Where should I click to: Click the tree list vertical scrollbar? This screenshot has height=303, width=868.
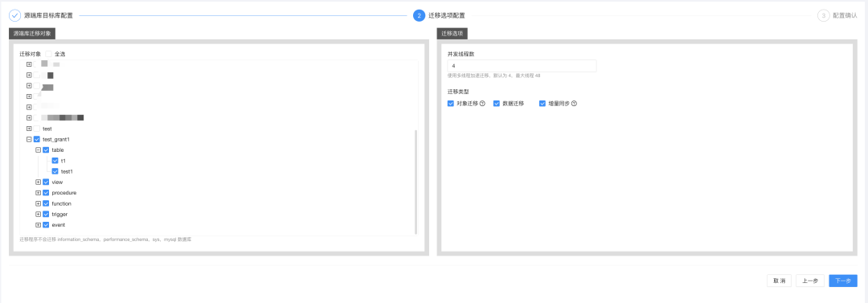[416, 182]
